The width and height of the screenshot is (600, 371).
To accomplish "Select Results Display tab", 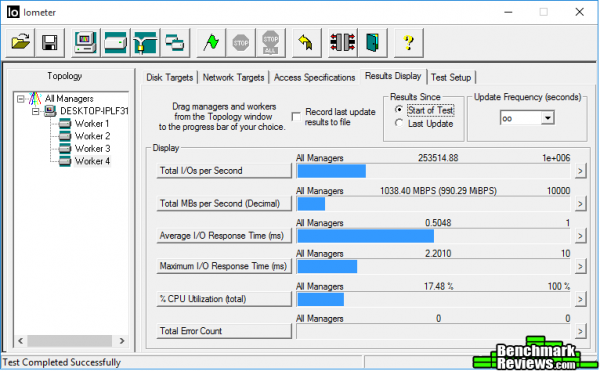I will pyautogui.click(x=393, y=76).
